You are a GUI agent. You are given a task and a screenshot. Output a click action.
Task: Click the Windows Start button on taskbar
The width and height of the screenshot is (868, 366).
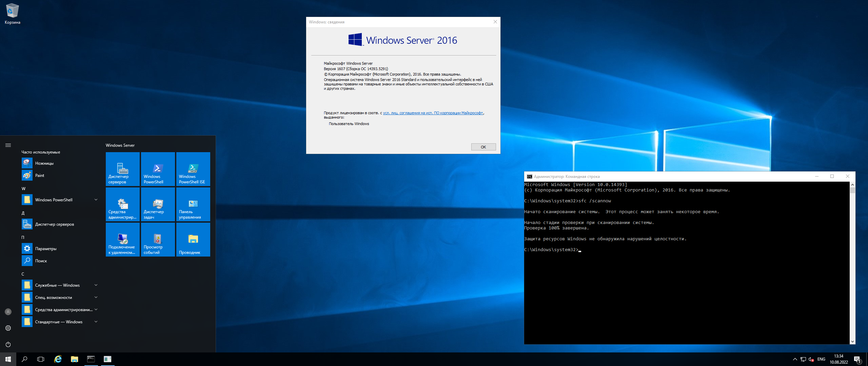8,359
